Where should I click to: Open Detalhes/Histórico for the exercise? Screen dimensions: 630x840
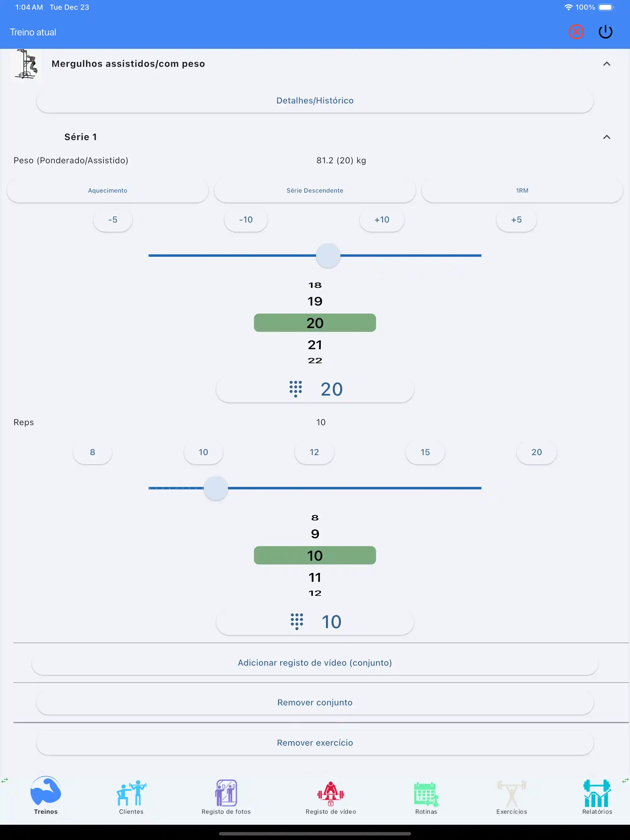tap(314, 100)
